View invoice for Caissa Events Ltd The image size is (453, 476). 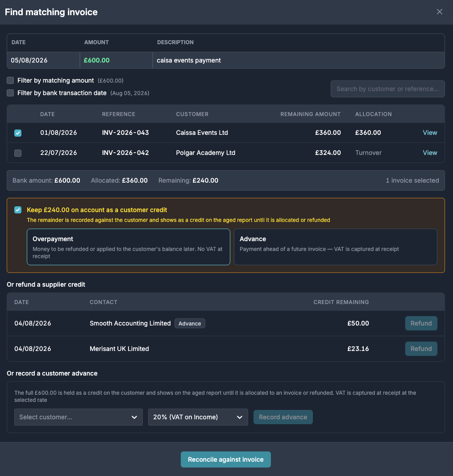click(430, 133)
